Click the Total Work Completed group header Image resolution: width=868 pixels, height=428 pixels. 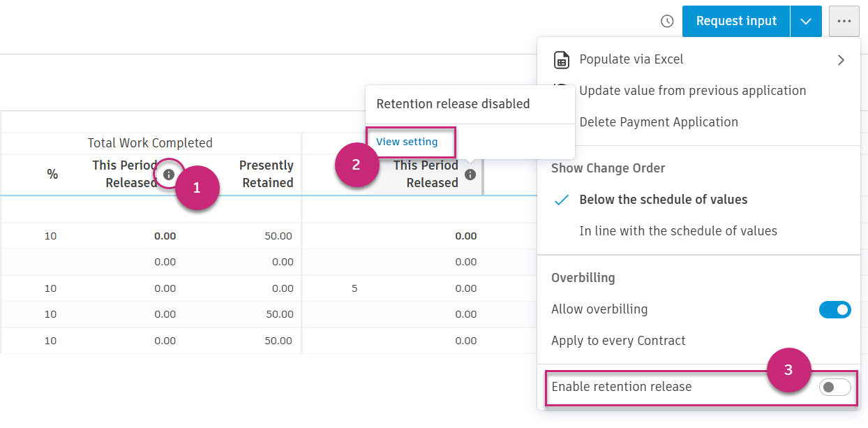[150, 143]
